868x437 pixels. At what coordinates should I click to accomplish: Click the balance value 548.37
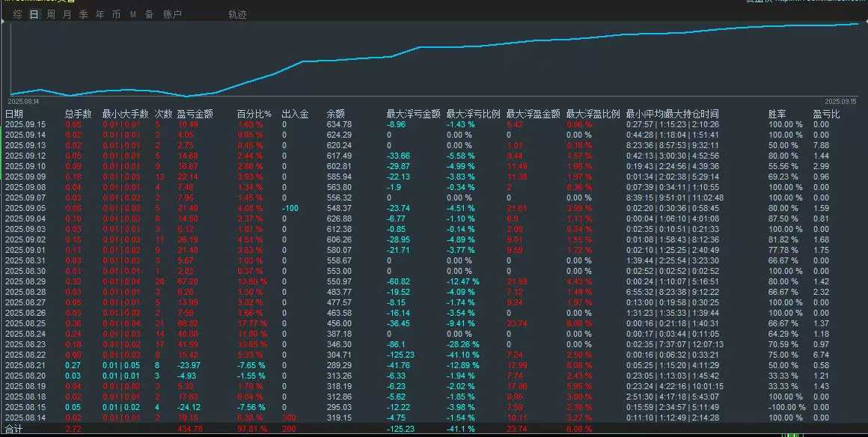pos(339,208)
